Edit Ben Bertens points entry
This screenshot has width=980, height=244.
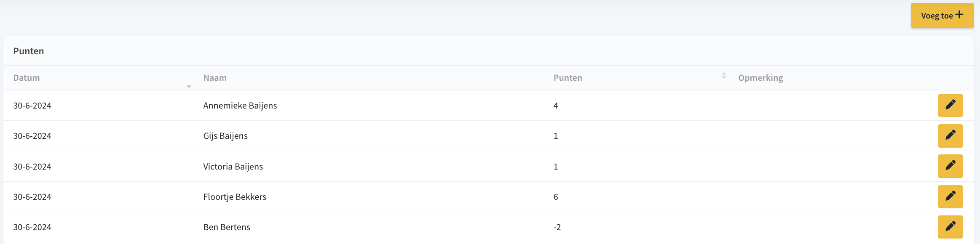pyautogui.click(x=950, y=227)
